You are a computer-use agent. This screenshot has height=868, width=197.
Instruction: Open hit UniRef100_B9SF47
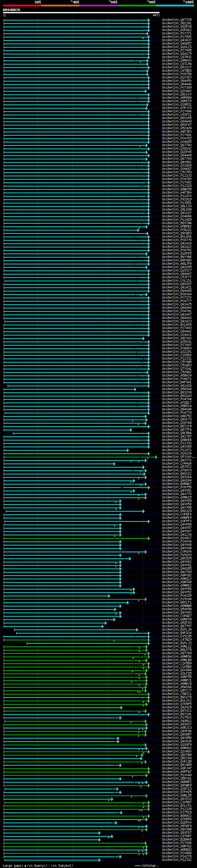[x=177, y=125]
